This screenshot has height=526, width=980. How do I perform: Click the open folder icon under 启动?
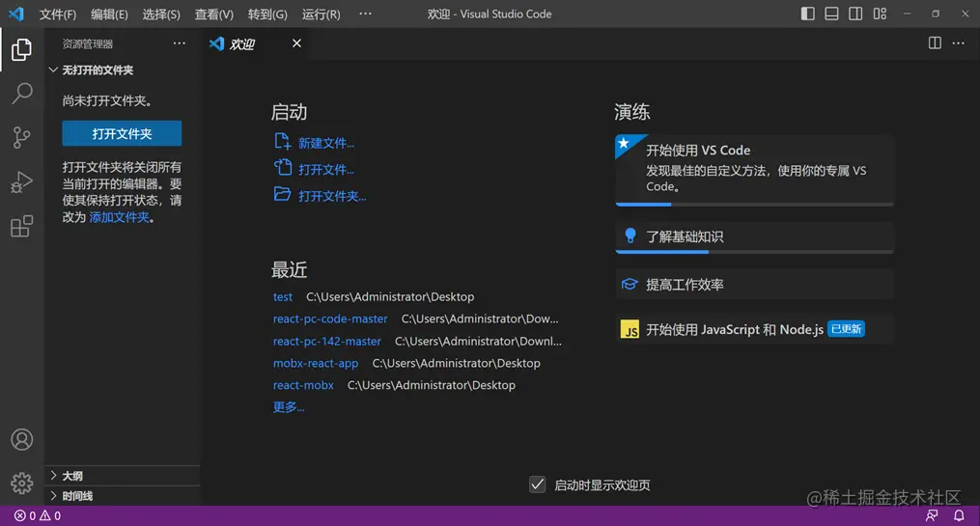(283, 194)
